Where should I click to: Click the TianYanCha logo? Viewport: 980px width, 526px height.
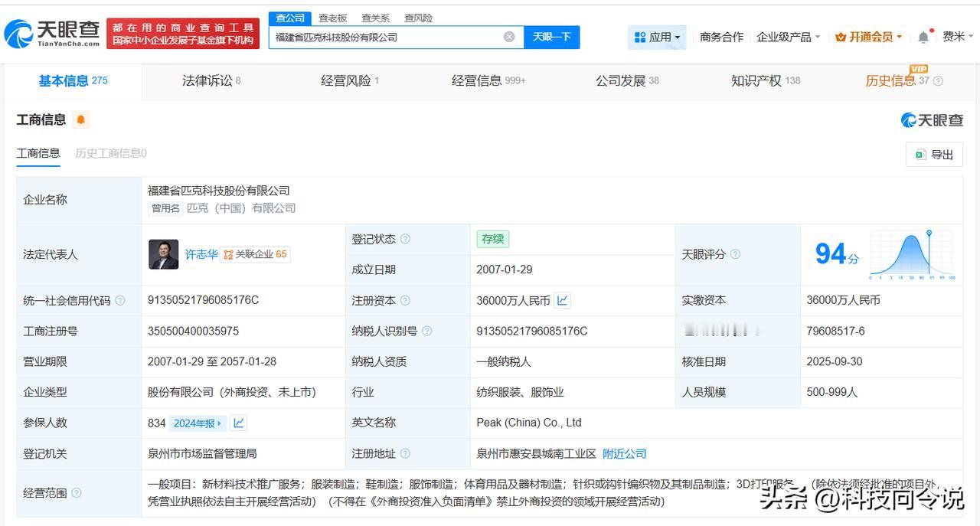tap(52, 34)
